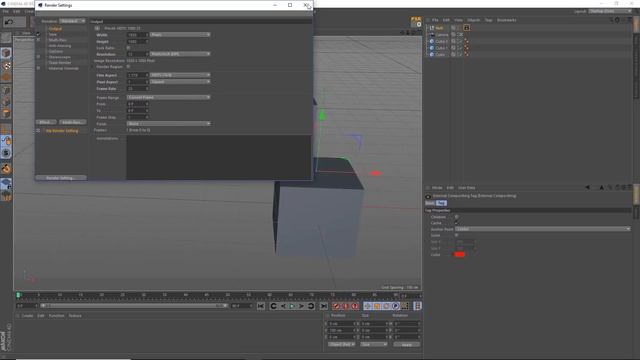Select Anti-Aliasing in Render Settings list
This screenshot has width=640, height=360.
(60, 46)
